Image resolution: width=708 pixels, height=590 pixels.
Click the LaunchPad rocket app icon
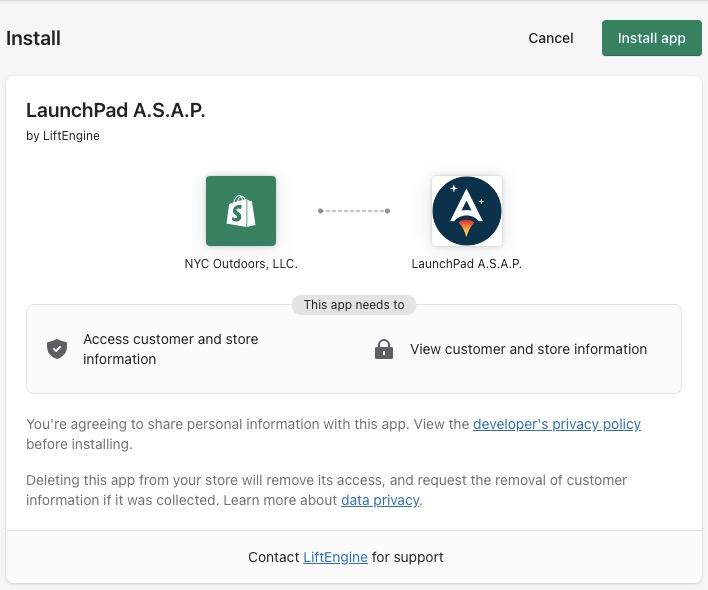point(467,211)
